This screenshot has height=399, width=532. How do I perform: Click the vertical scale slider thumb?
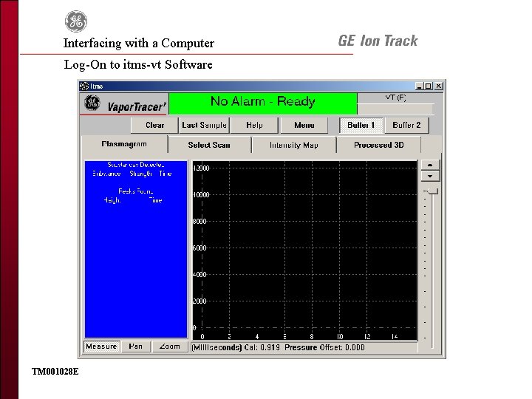coord(432,191)
